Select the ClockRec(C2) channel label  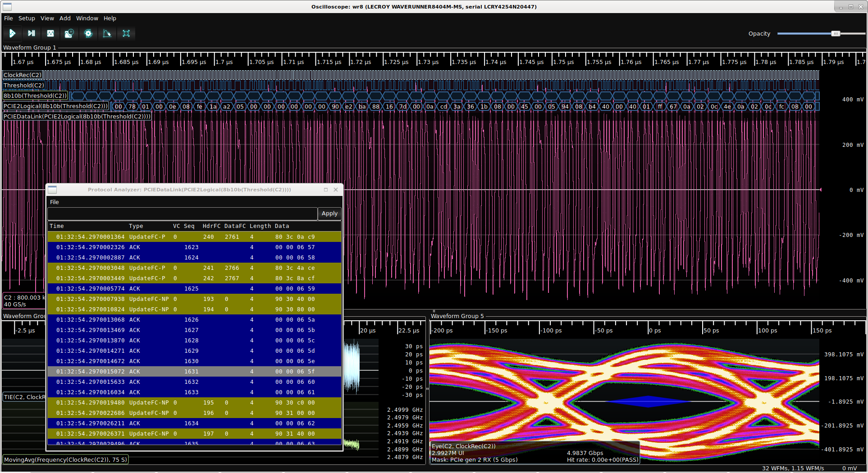point(23,75)
